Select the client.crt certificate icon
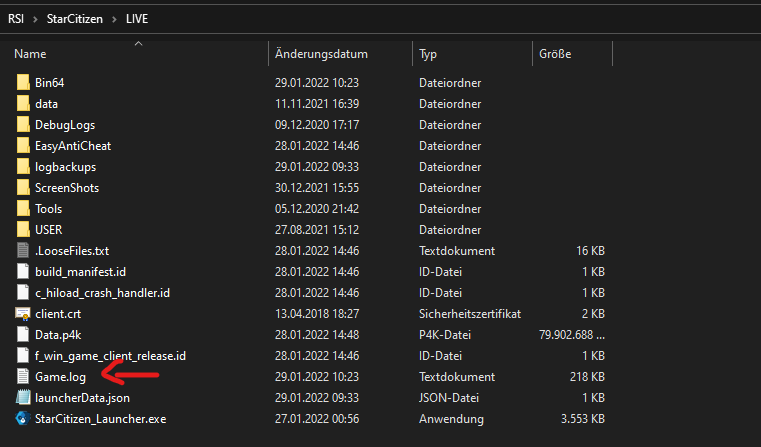 (x=23, y=314)
